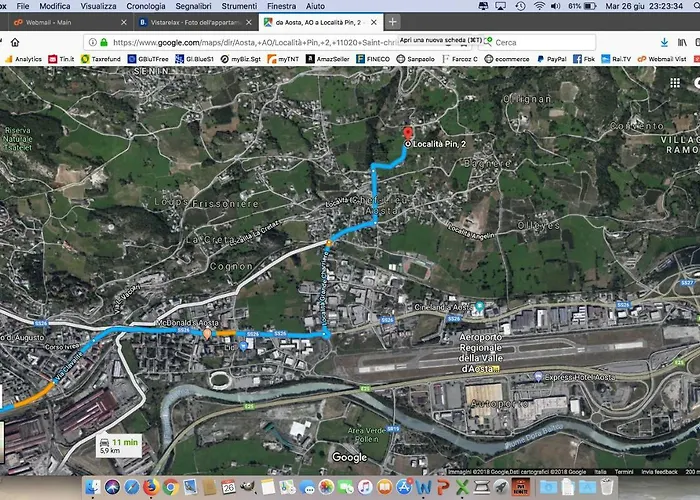
Task: Close the Vistarelax tab
Action: click(x=249, y=22)
